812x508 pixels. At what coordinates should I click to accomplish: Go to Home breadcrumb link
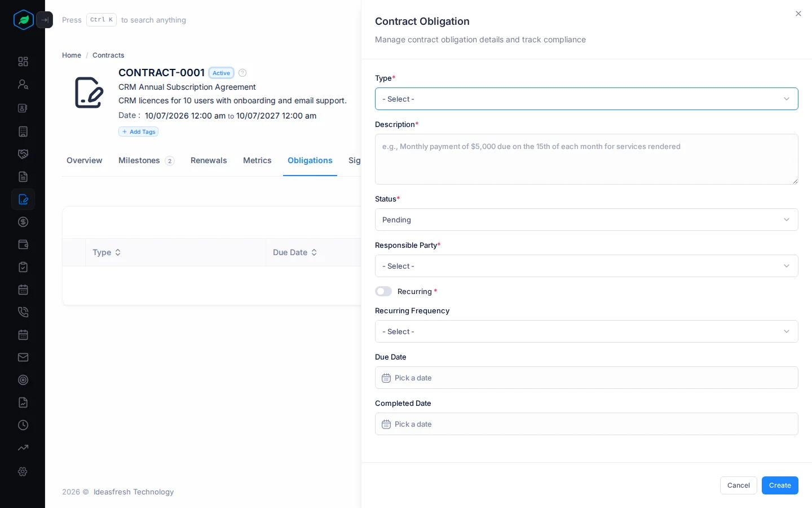coord(72,55)
